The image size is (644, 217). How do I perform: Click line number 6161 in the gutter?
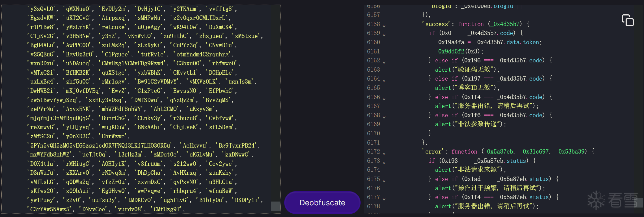(x=373, y=51)
